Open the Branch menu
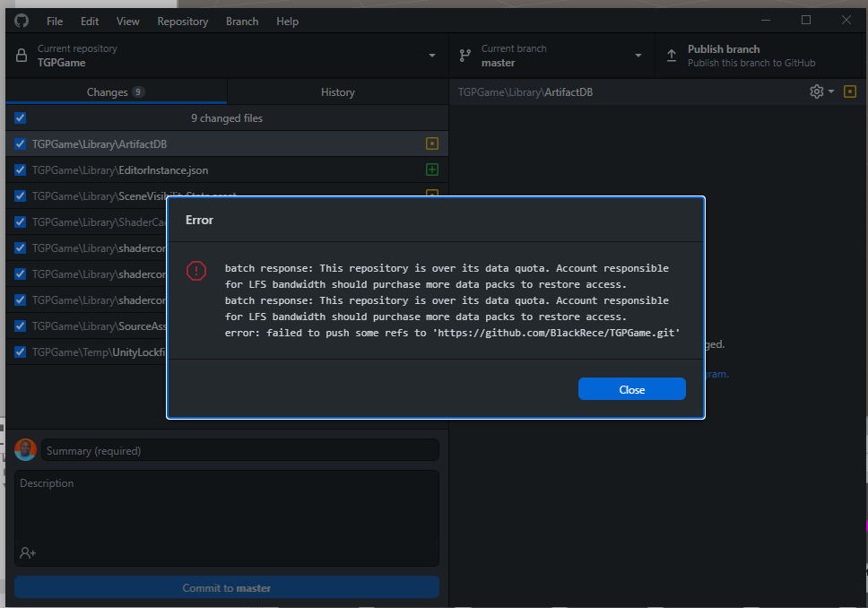Viewport: 868px width, 608px height. (x=242, y=21)
